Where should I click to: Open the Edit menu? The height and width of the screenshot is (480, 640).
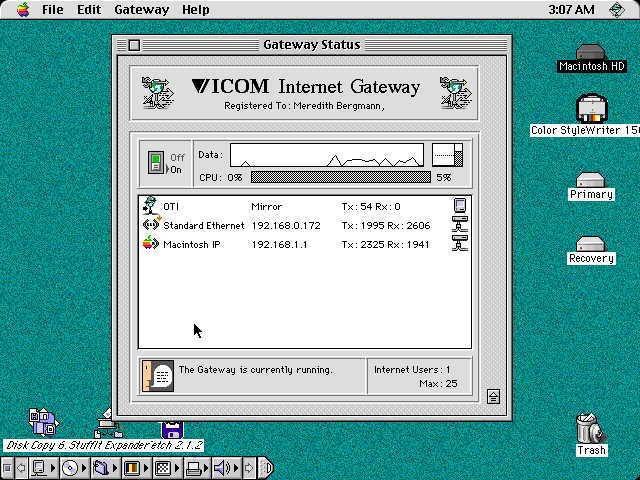[89, 9]
